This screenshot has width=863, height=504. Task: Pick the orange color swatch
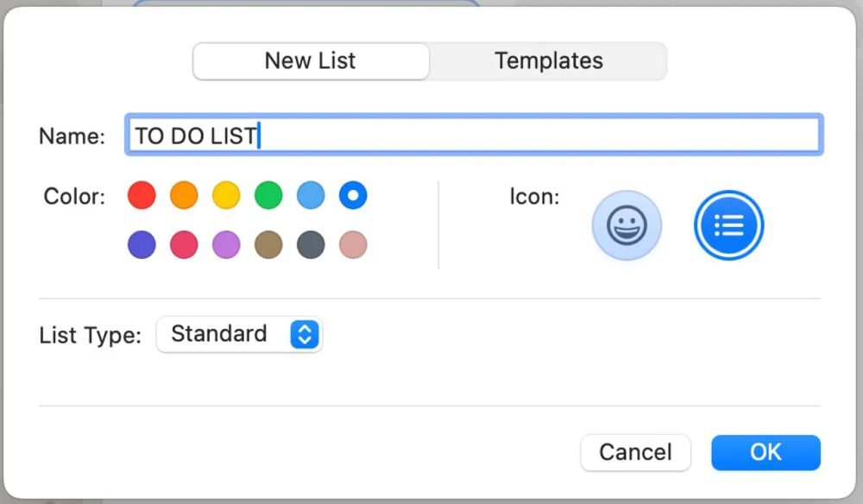coord(184,195)
